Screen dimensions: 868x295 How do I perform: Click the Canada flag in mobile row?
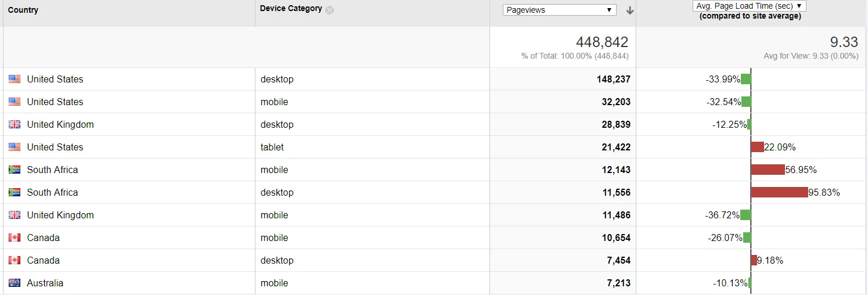tap(15, 238)
